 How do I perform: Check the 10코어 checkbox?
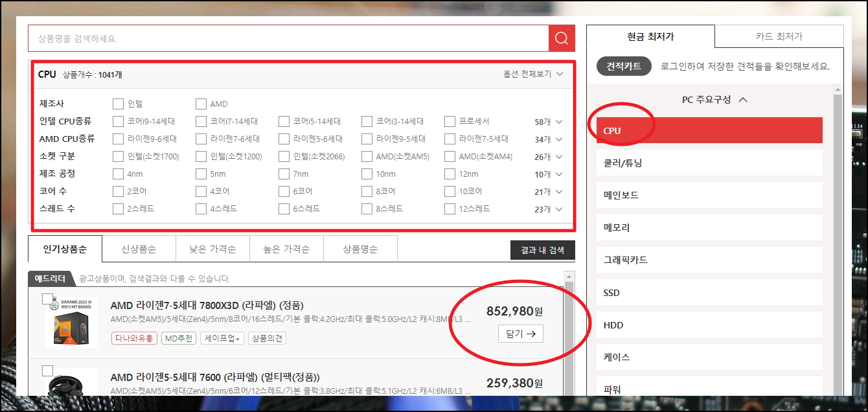pos(450,191)
